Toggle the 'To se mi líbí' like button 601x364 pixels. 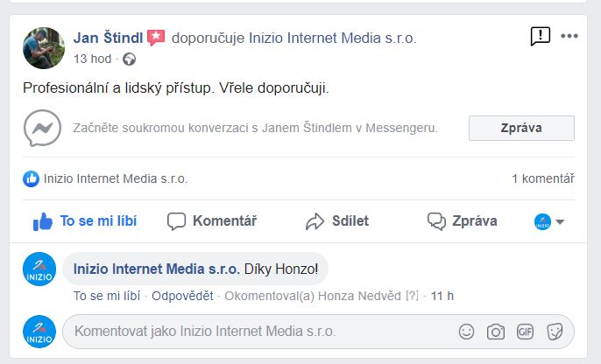(x=85, y=221)
